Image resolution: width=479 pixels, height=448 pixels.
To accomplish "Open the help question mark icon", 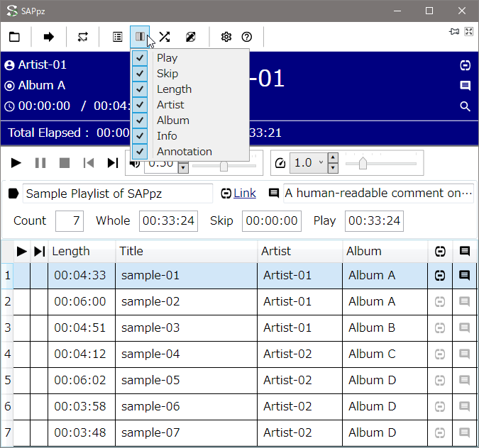I will click(247, 37).
